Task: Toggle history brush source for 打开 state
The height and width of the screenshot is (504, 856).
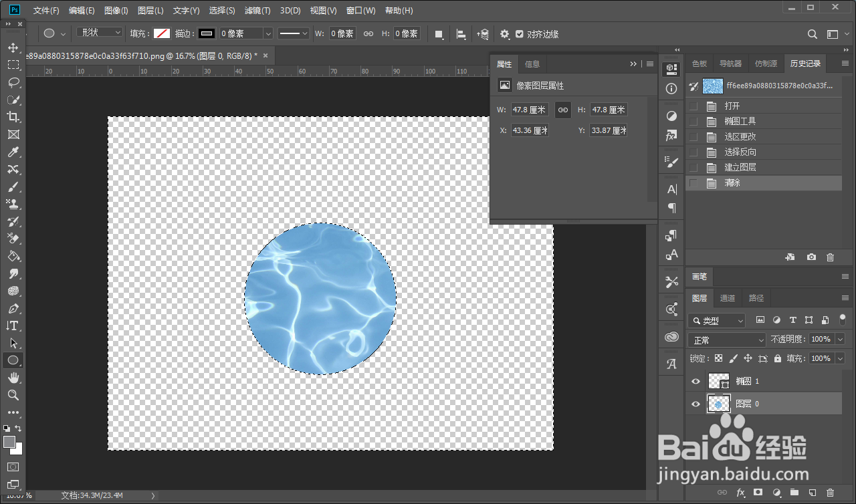Action: pyautogui.click(x=693, y=106)
